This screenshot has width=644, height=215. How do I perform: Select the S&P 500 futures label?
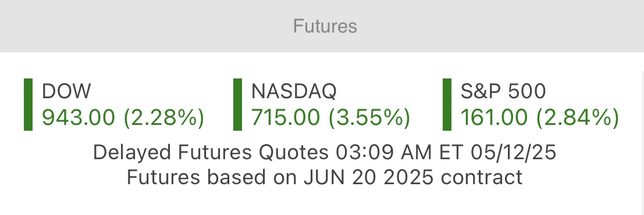click(x=503, y=91)
